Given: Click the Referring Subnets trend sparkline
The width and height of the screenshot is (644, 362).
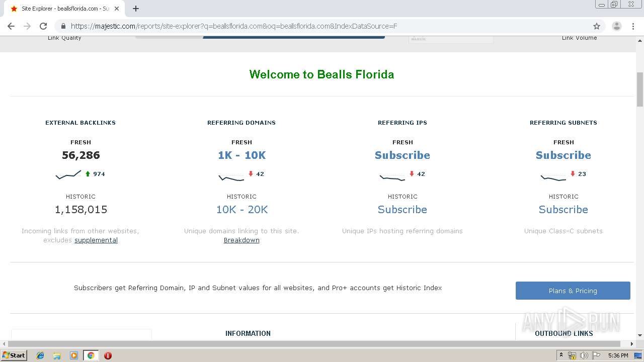Looking at the screenshot, I should [x=553, y=177].
